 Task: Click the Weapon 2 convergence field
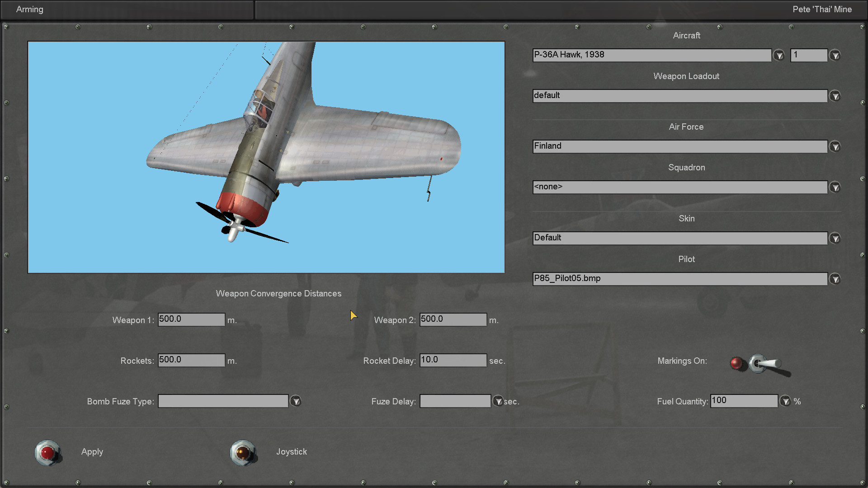[x=453, y=319]
